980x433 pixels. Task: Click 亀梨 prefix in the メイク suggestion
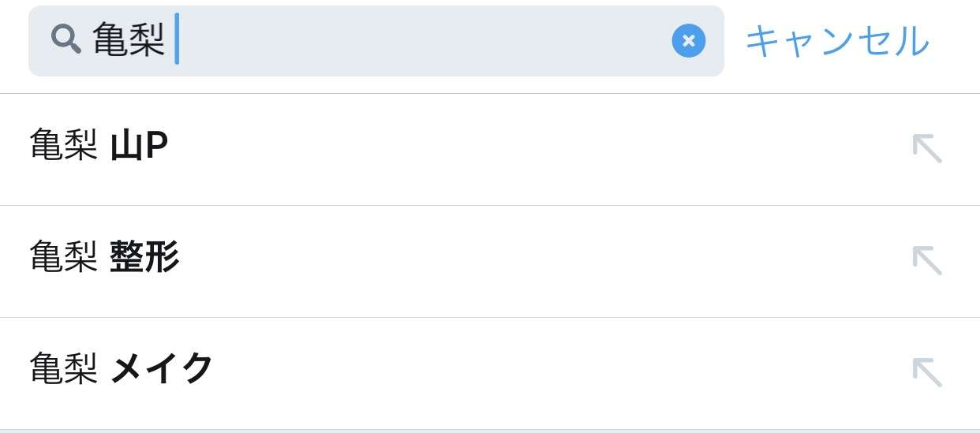click(x=64, y=369)
